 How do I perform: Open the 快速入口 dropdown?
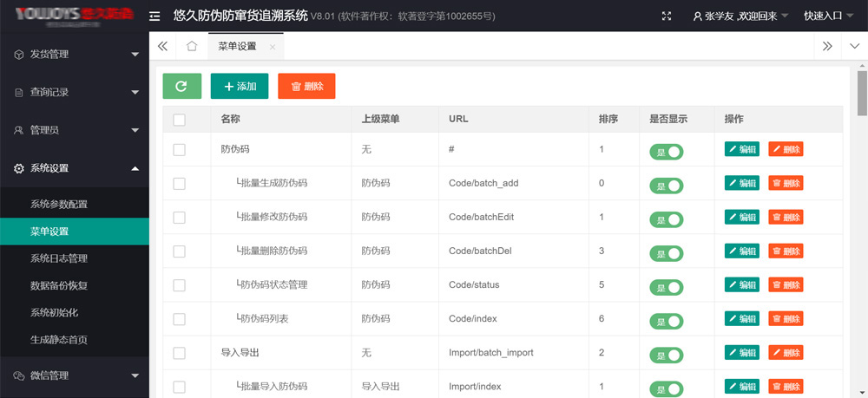[x=827, y=16]
